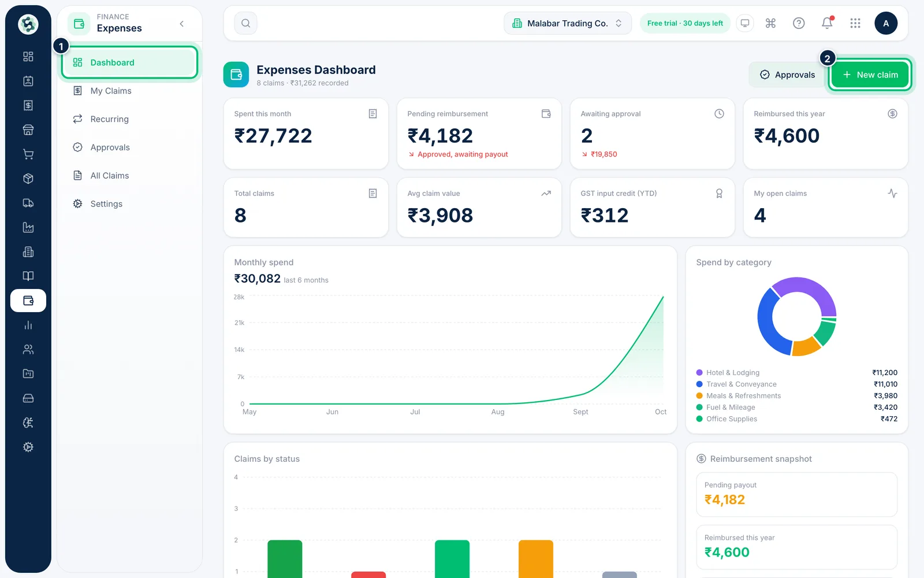Open the dollar receipt icon in left rail
Image resolution: width=924 pixels, height=578 pixels.
point(28,105)
